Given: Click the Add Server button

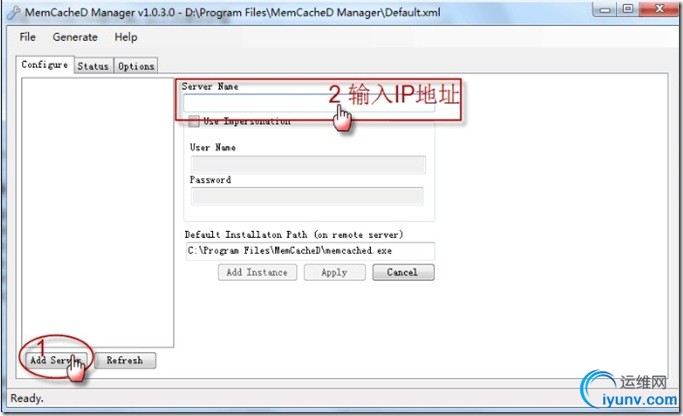Looking at the screenshot, I should coord(54,360).
